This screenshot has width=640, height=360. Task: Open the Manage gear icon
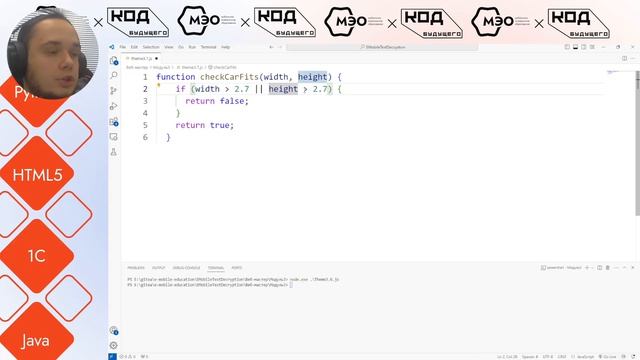114,345
